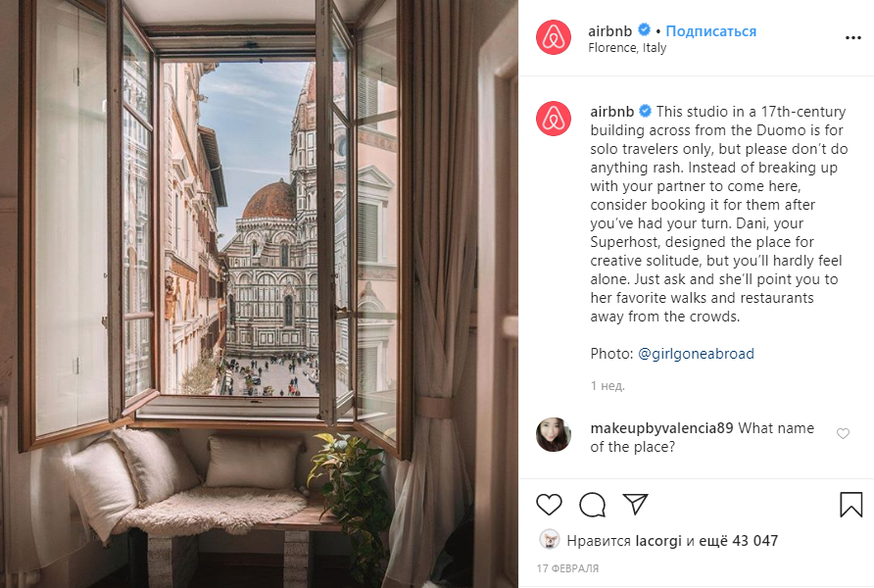874x588 pixels.
Task: Open makeupbyvalencia89 username link
Action: point(661,428)
